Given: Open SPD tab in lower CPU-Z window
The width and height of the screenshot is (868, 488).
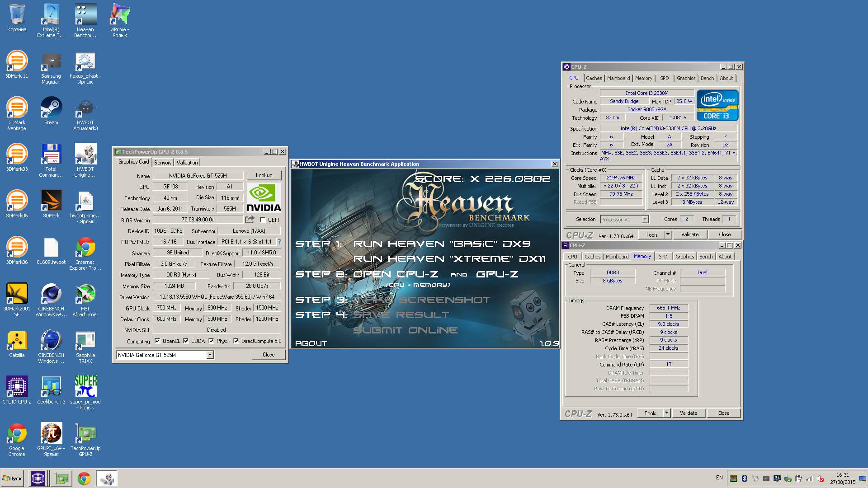Looking at the screenshot, I should point(663,257).
